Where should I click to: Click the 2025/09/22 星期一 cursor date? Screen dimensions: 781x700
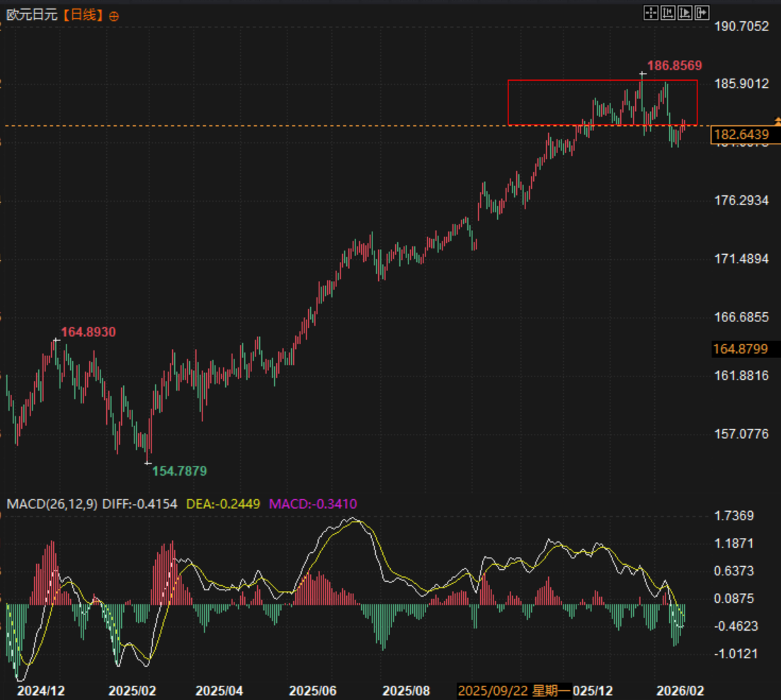pyautogui.click(x=515, y=691)
